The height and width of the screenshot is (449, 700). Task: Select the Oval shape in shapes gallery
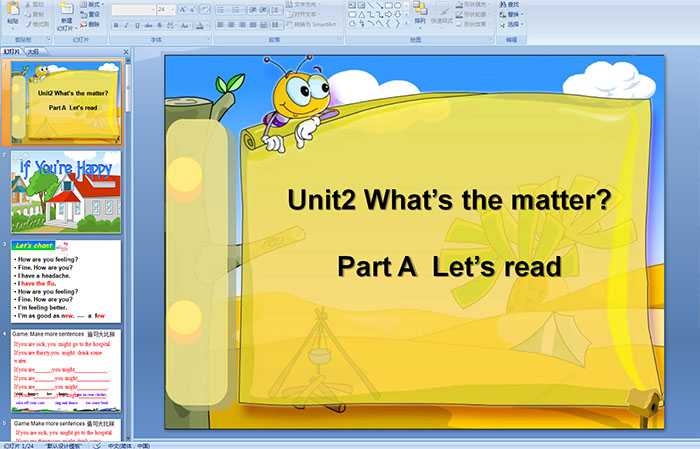pos(397,5)
